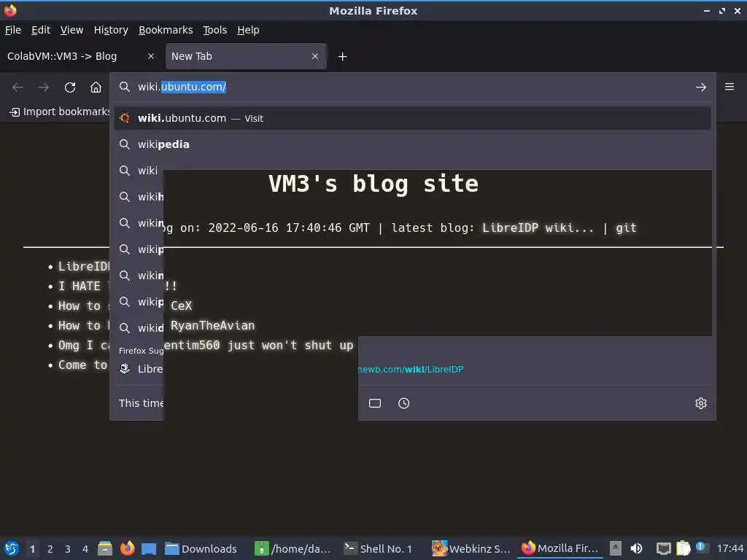Switch to the /home/da... archive window
The height and width of the screenshot is (560, 747).
coord(293,548)
